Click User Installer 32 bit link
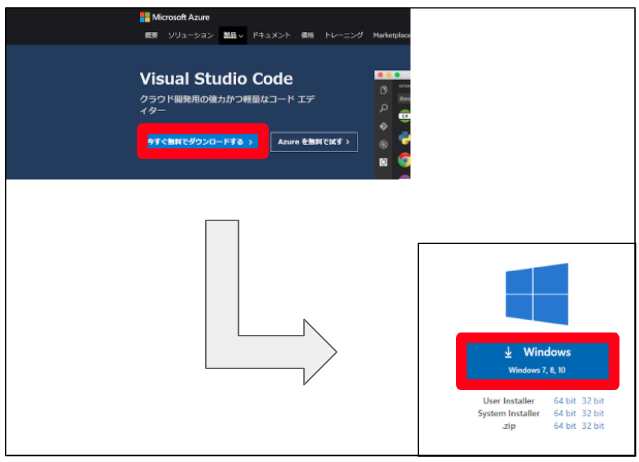 tap(593, 401)
